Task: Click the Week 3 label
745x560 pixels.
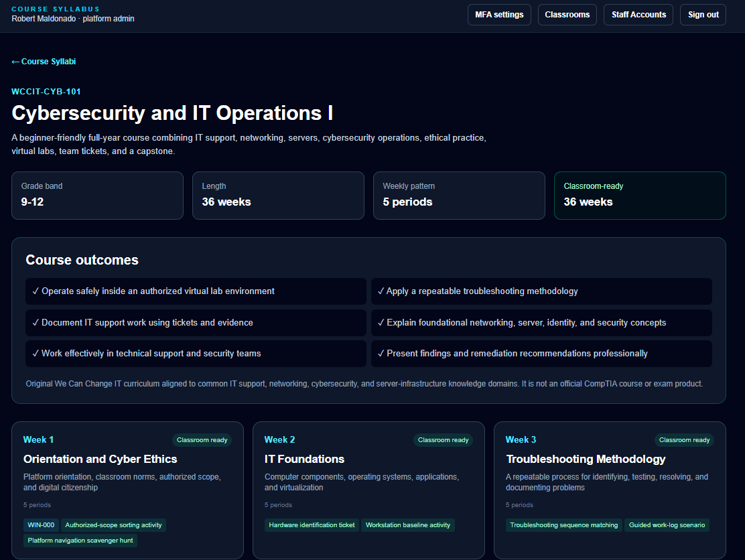Action: pyautogui.click(x=521, y=440)
